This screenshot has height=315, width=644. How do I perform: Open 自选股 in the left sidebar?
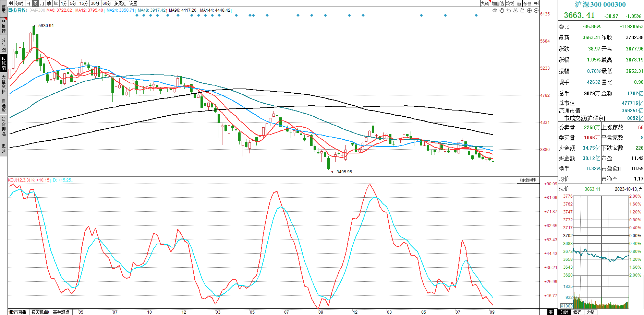click(x=3, y=105)
